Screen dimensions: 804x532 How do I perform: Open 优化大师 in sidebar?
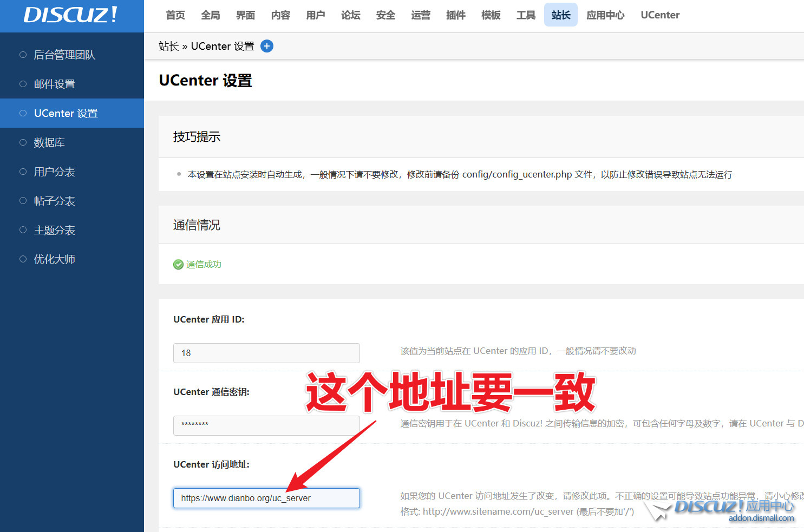72,259
